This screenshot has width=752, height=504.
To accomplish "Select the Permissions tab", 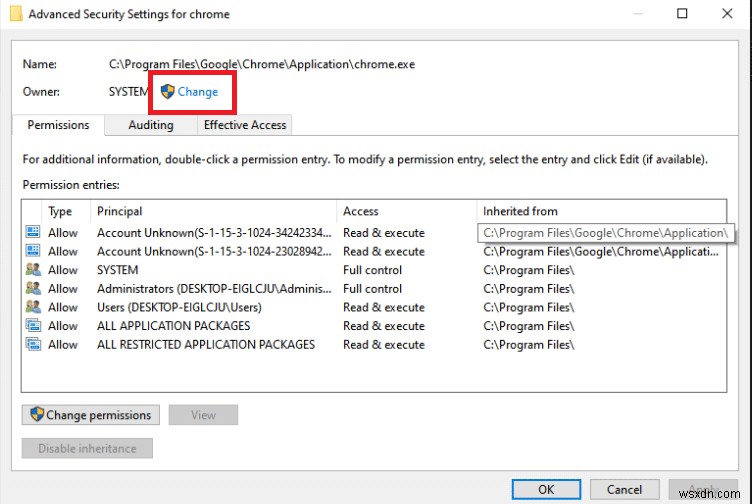I will click(58, 125).
